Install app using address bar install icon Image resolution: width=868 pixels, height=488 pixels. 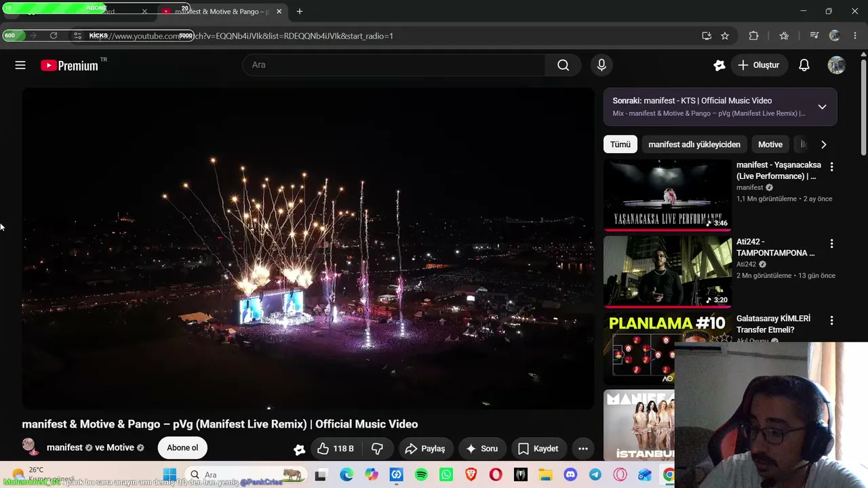[707, 36]
